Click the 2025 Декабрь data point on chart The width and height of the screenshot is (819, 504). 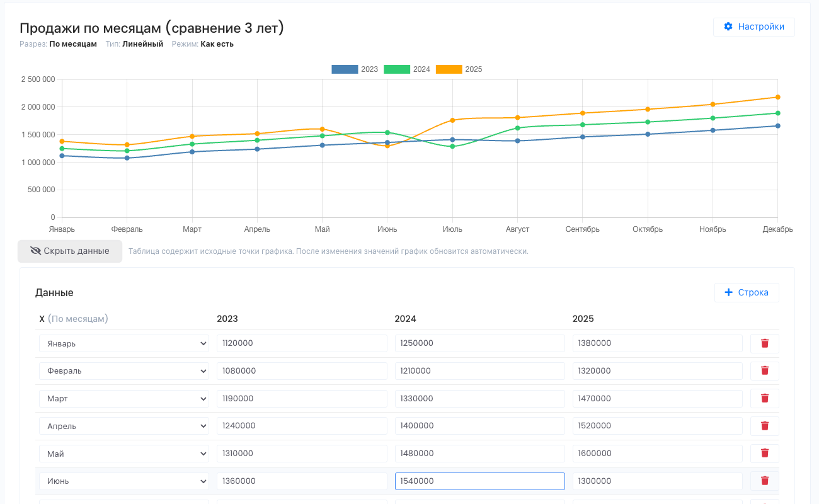778,97
